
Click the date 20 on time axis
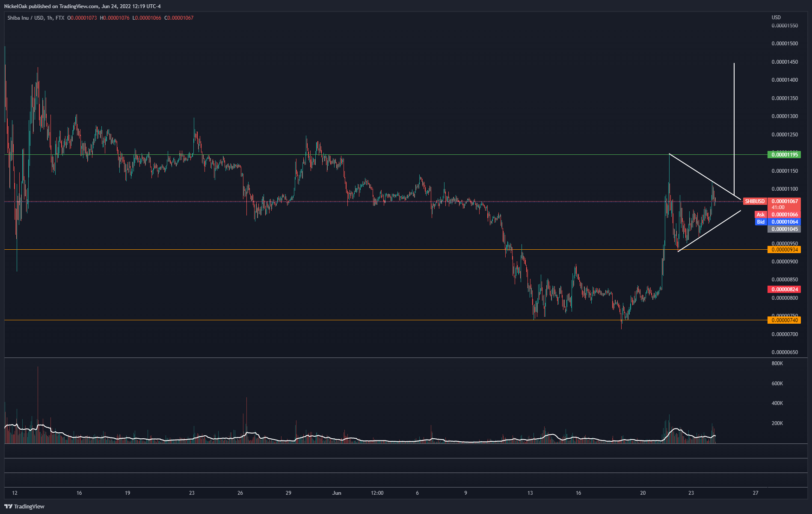643,493
